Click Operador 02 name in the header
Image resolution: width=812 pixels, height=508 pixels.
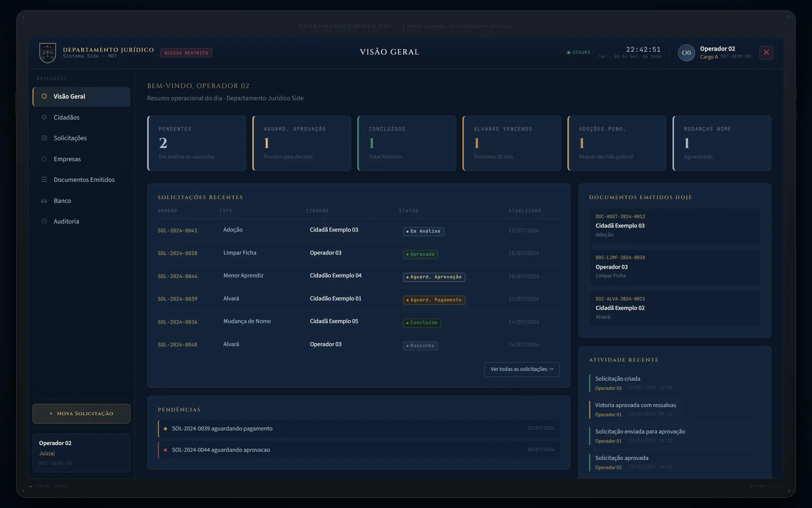(x=718, y=49)
